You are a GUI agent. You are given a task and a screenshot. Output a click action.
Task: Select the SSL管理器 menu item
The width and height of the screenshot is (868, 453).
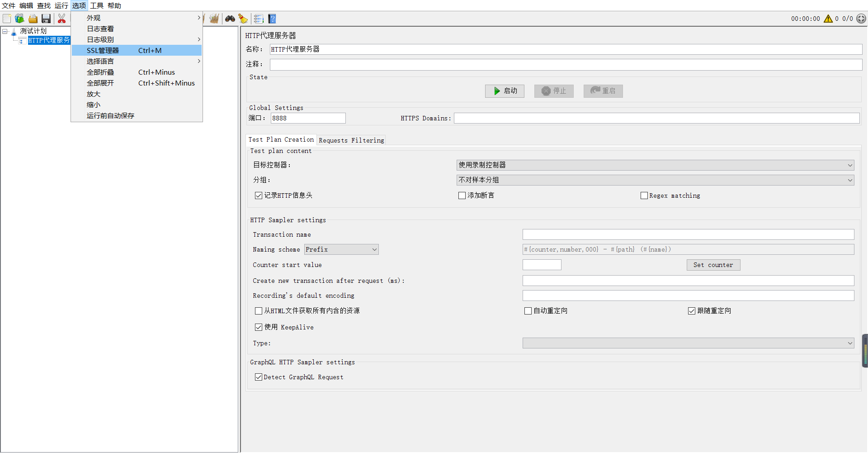(137, 50)
